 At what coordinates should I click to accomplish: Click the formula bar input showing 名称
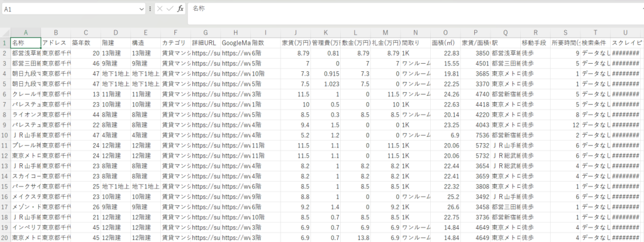416,14
